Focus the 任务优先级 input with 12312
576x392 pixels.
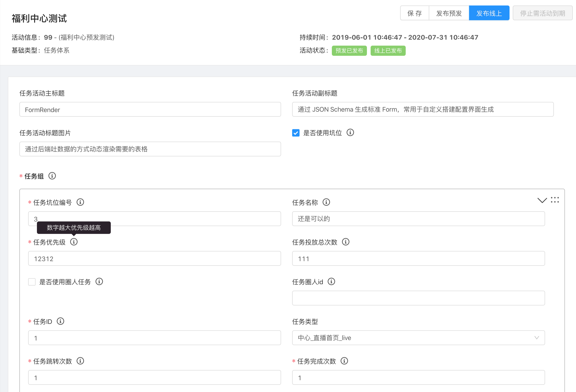click(154, 258)
